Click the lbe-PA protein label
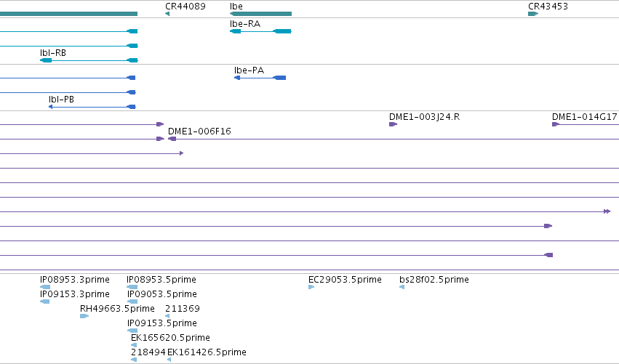Screen dimensions: 619x364 pos(249,70)
